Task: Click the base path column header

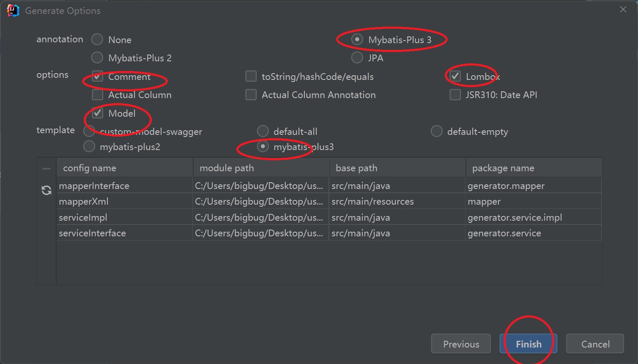Action: (x=397, y=168)
